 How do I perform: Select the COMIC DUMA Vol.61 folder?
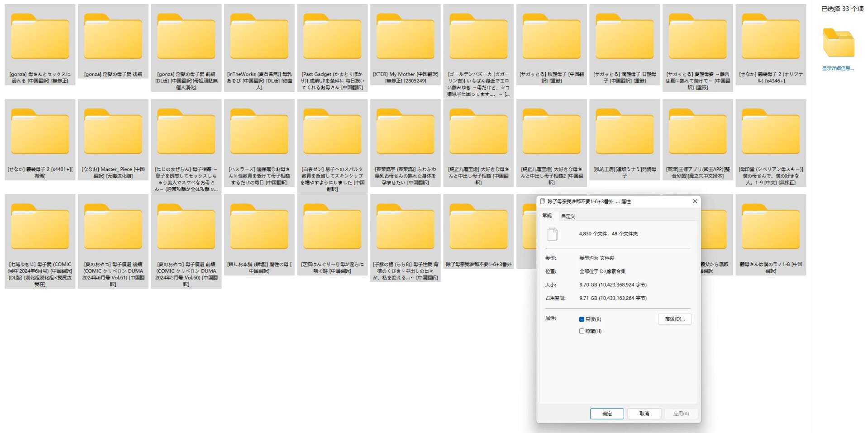(113, 242)
